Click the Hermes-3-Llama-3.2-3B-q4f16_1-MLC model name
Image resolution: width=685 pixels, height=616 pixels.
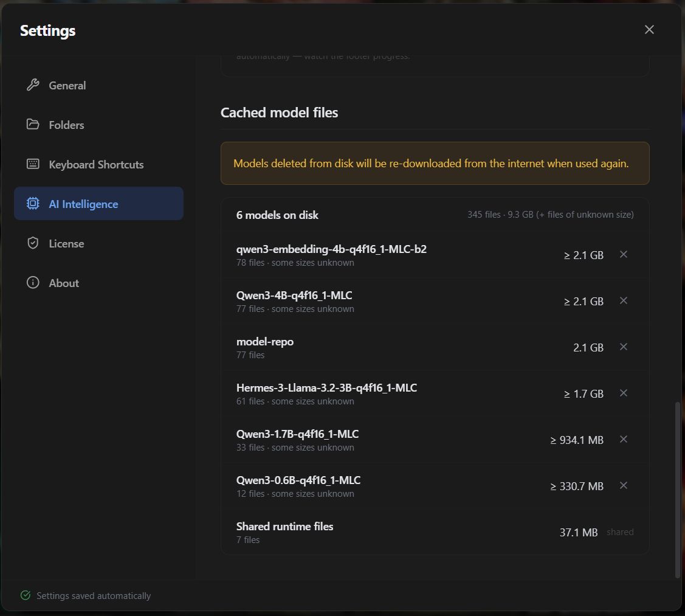[326, 388]
